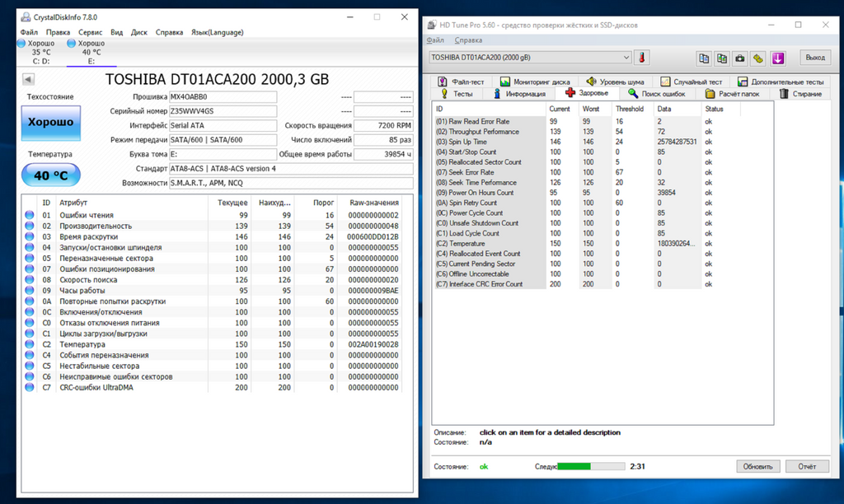Screen dimensions: 844x504
Task: Open the Уровень шума tab
Action: coord(615,82)
